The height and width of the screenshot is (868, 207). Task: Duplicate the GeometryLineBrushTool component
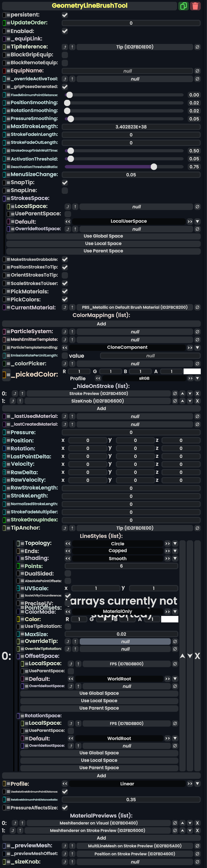click(x=183, y=6)
